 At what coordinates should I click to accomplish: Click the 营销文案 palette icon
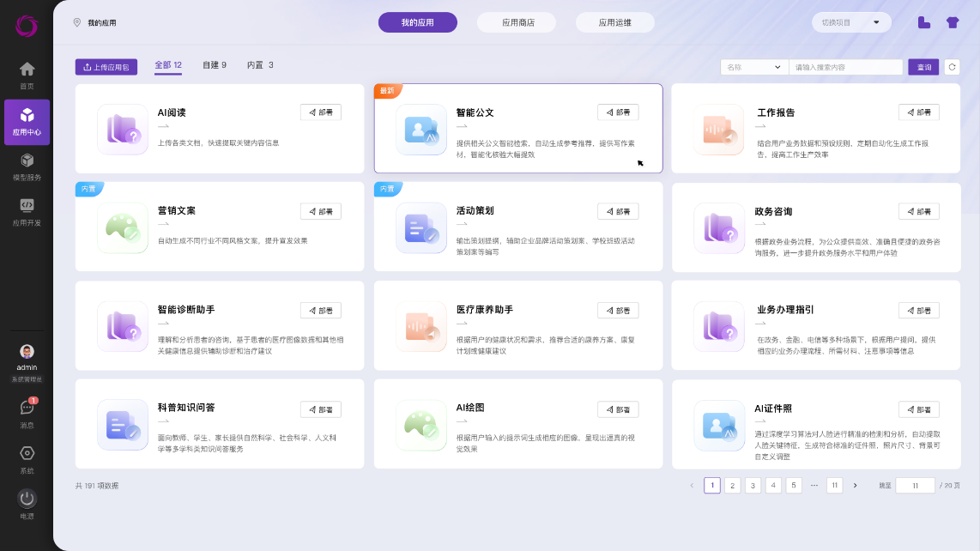[123, 227]
